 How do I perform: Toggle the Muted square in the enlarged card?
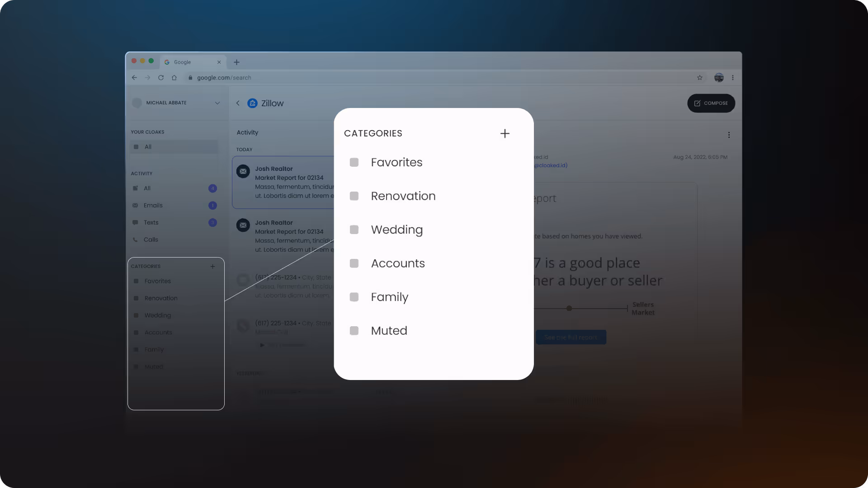click(354, 331)
